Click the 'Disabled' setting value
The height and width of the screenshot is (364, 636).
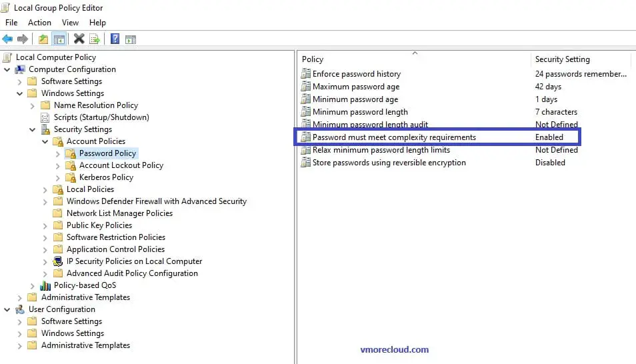[x=550, y=162]
